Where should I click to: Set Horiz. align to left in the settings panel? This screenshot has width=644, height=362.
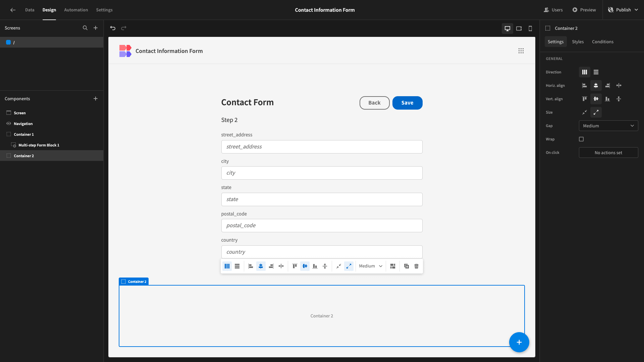585,85
